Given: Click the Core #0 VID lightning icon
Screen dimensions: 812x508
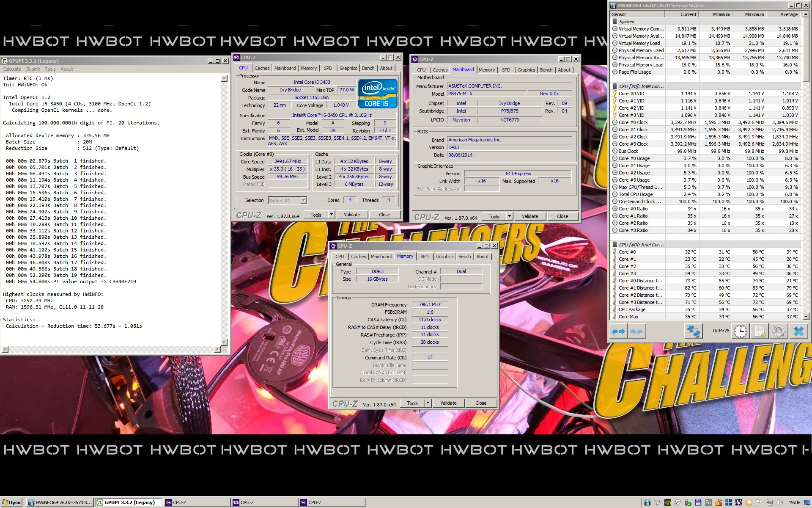Looking at the screenshot, I should [615, 94].
